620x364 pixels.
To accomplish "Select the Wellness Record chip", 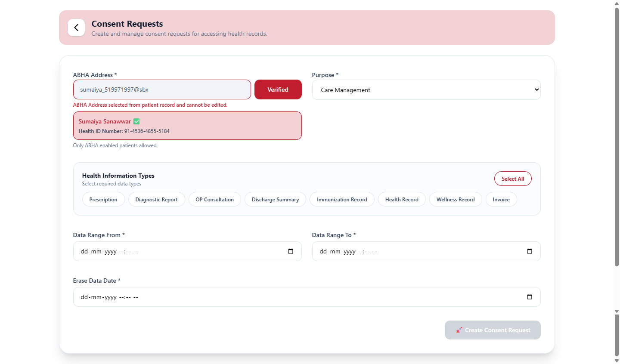I will pyautogui.click(x=456, y=200).
